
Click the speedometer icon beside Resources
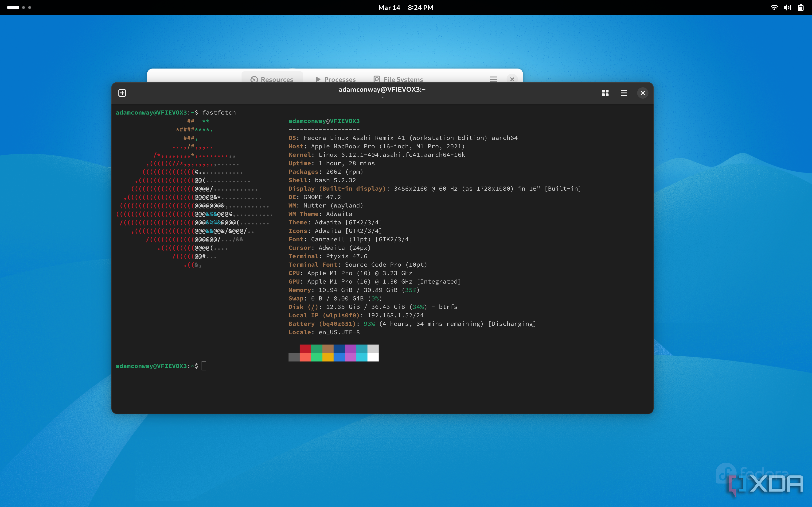pyautogui.click(x=254, y=79)
